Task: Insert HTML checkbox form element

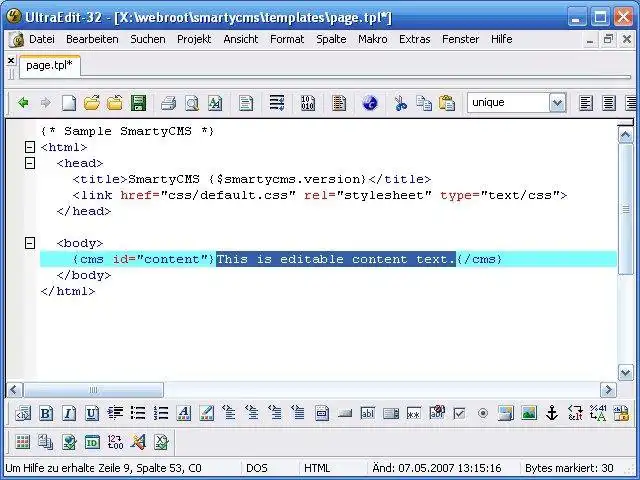Action: (460, 413)
